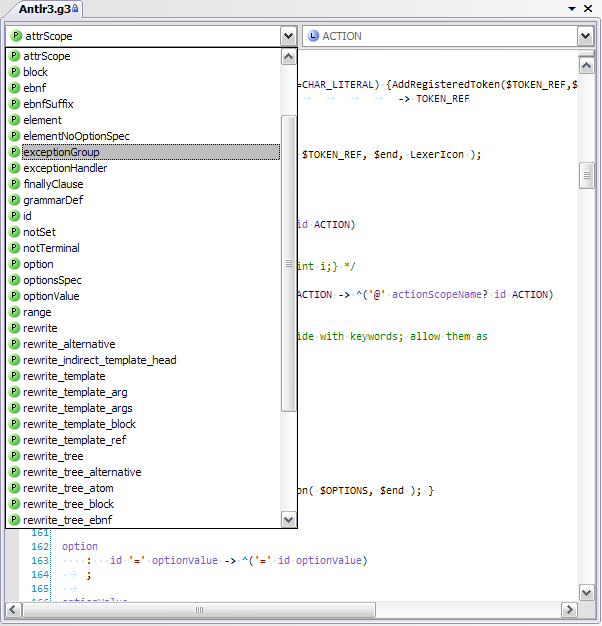Click the P icon beside range
The image size is (602, 626).
pyautogui.click(x=14, y=311)
